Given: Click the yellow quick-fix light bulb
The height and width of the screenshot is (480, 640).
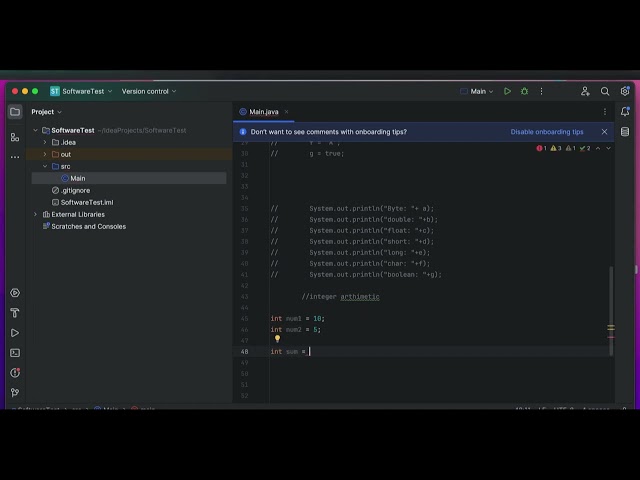Looking at the screenshot, I should click(x=278, y=338).
